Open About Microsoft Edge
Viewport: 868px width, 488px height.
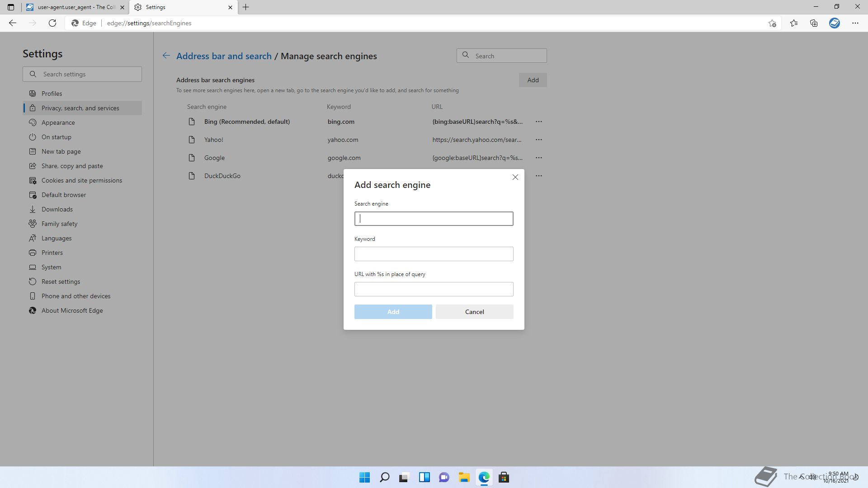82,310
